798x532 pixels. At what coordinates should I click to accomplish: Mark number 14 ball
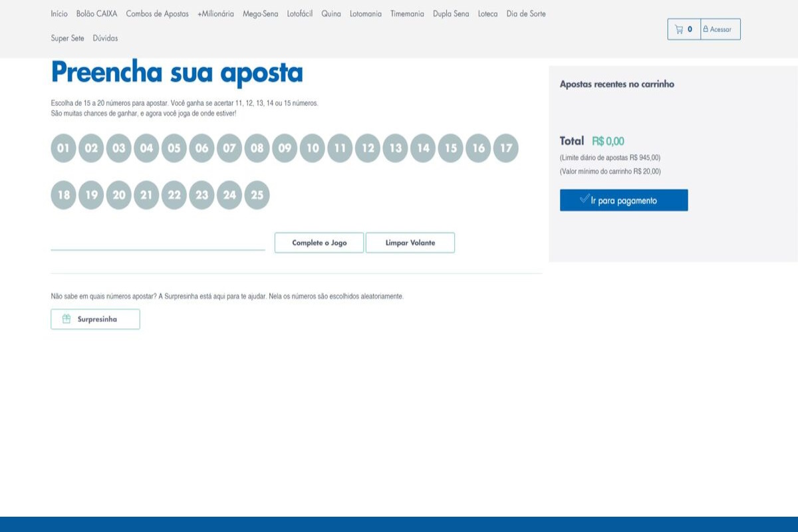pyautogui.click(x=423, y=148)
